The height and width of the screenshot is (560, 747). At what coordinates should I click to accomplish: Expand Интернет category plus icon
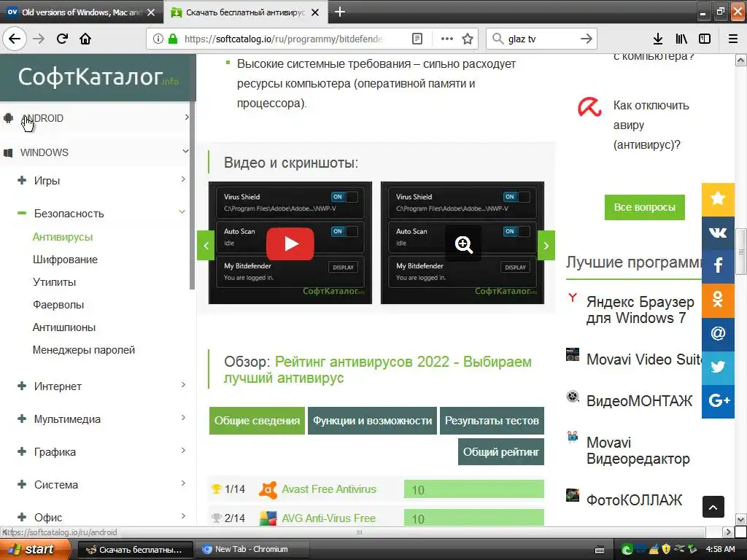click(x=21, y=386)
